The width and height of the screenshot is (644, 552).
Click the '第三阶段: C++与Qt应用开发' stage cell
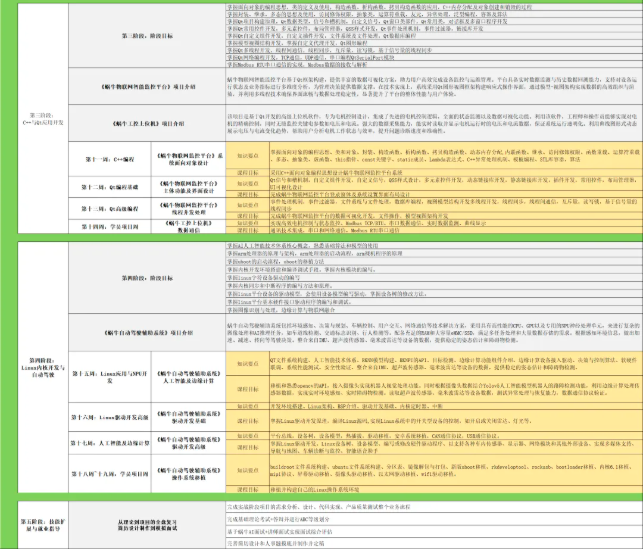pyautogui.click(x=43, y=119)
